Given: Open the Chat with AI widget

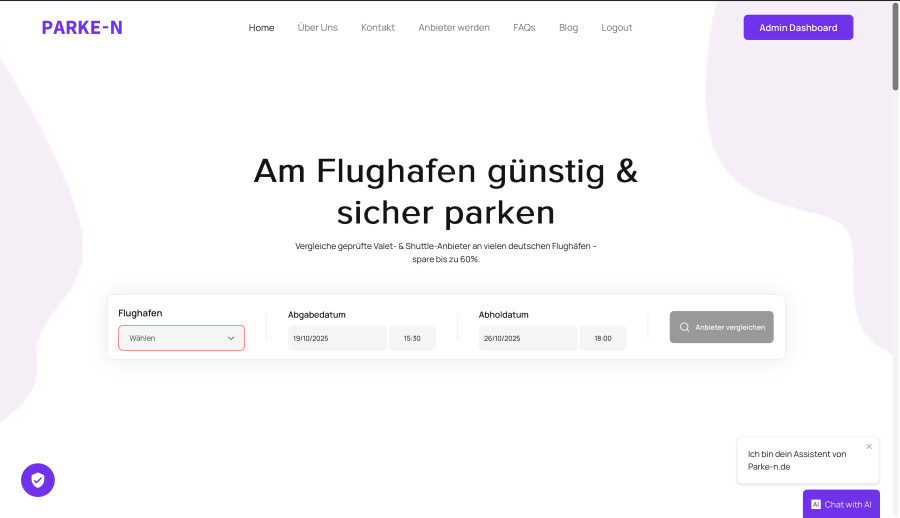Looking at the screenshot, I should tap(841, 504).
